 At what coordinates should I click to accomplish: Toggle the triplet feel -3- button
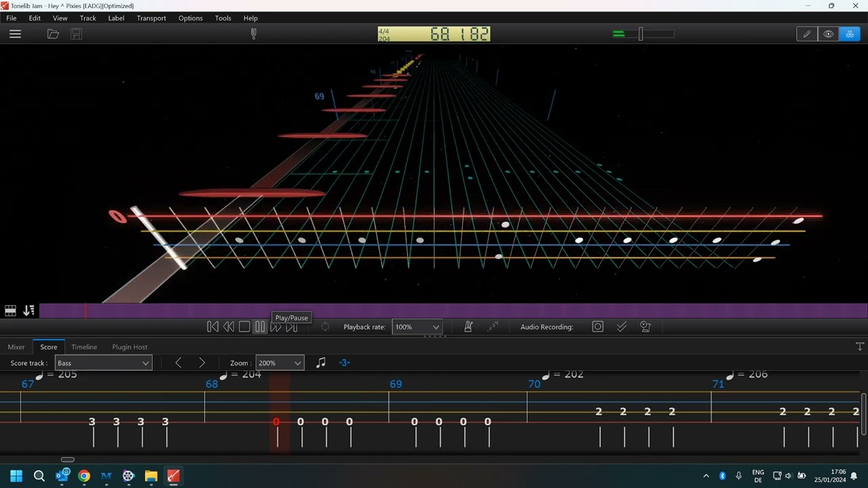(x=344, y=363)
